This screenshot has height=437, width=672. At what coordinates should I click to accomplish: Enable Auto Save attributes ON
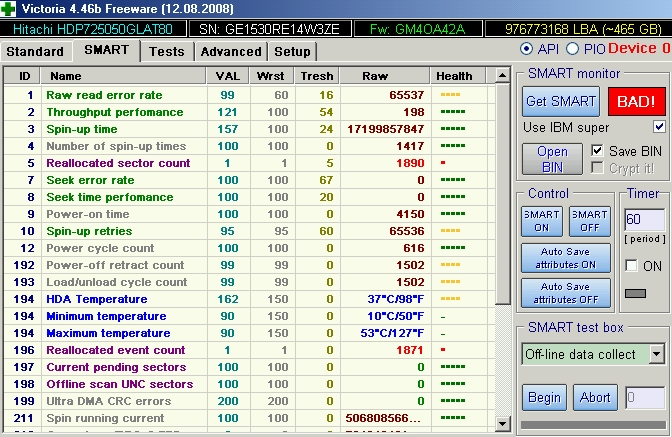click(x=567, y=258)
